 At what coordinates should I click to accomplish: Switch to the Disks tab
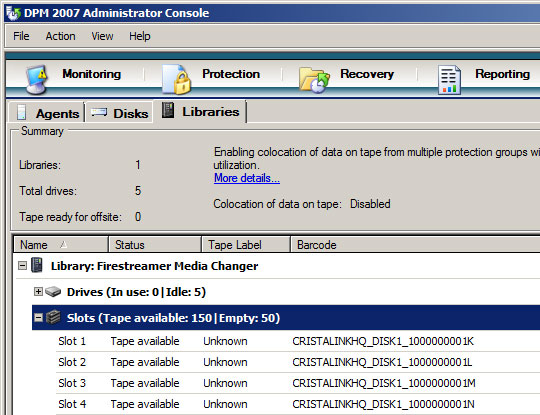[x=120, y=113]
